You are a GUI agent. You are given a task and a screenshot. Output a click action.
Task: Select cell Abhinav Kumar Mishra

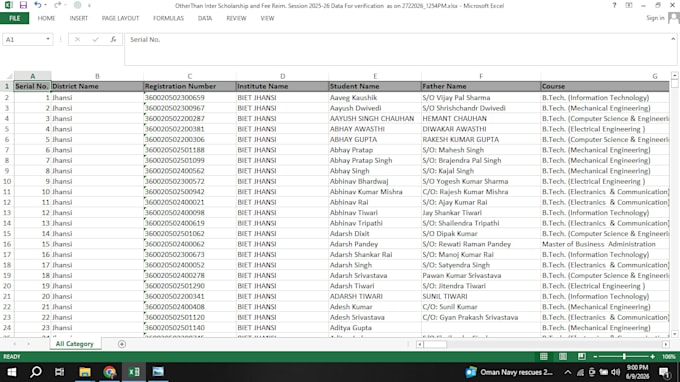[x=375, y=192]
